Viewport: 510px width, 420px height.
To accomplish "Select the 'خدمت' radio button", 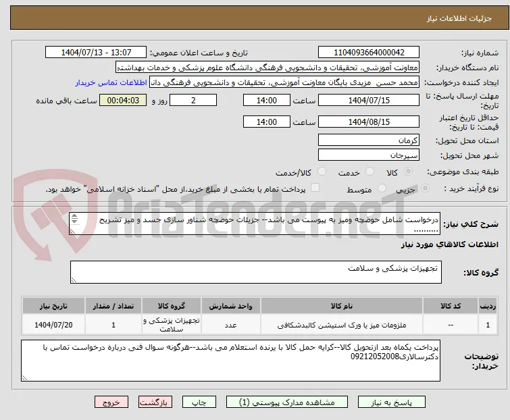I will (x=369, y=172).
